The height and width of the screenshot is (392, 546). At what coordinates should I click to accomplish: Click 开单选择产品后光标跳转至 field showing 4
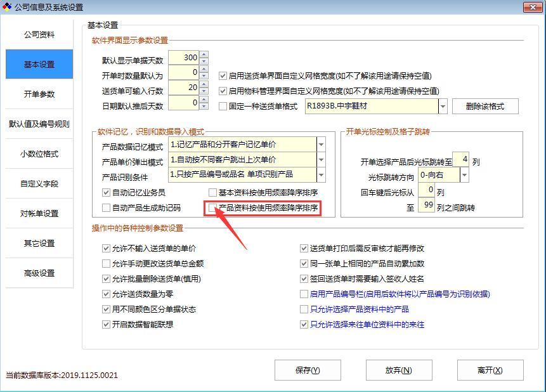(x=460, y=160)
